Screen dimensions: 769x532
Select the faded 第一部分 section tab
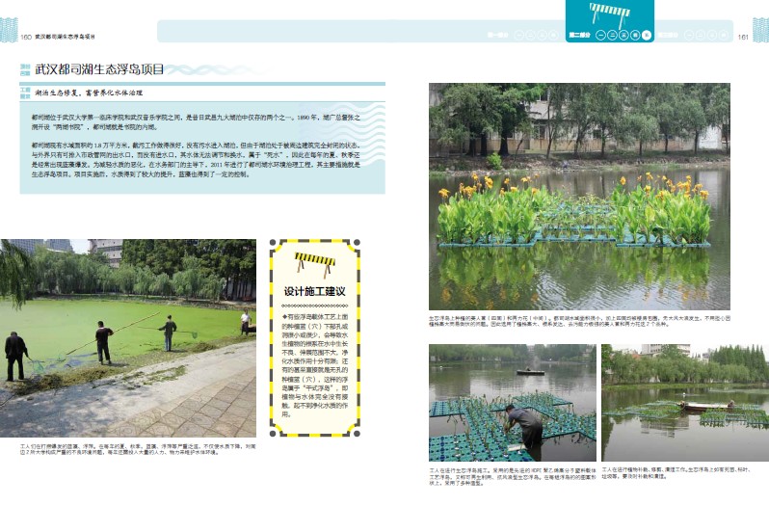click(x=498, y=35)
